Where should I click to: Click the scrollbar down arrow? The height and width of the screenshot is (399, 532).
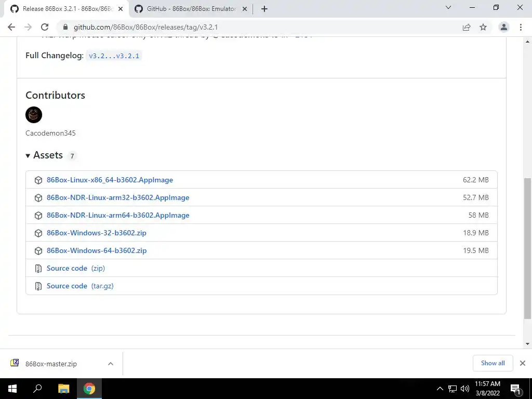[528, 344]
